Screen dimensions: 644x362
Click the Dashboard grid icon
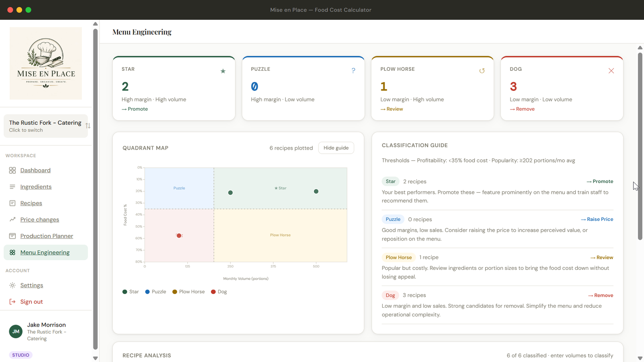12,171
